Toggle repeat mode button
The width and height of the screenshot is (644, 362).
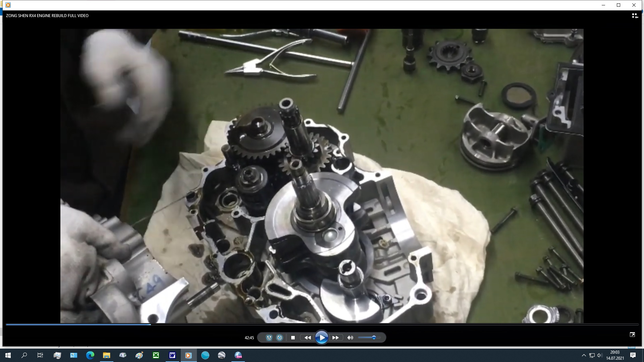point(279,338)
